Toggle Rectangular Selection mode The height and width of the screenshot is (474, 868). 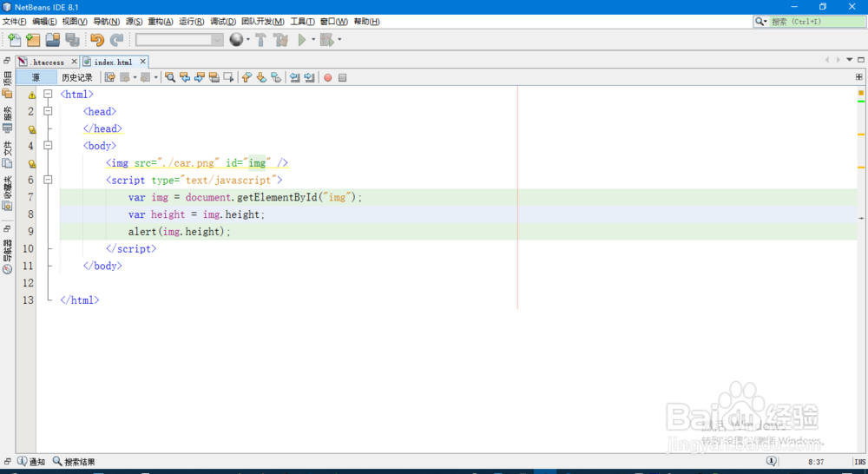pos(228,77)
